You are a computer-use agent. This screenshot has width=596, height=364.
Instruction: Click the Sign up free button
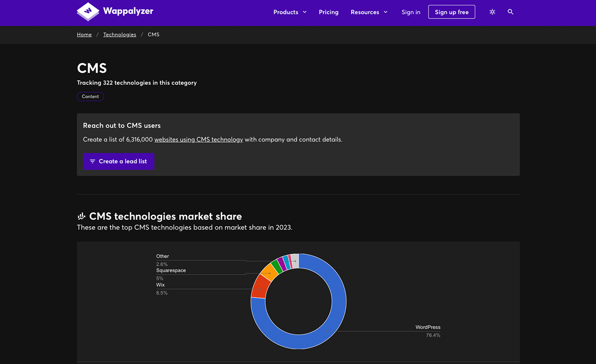tap(451, 12)
